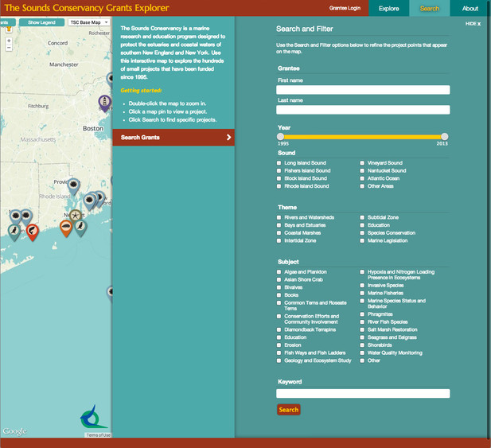Check the Subtidal Zone checkbox
491x448 pixels.
coord(362,217)
